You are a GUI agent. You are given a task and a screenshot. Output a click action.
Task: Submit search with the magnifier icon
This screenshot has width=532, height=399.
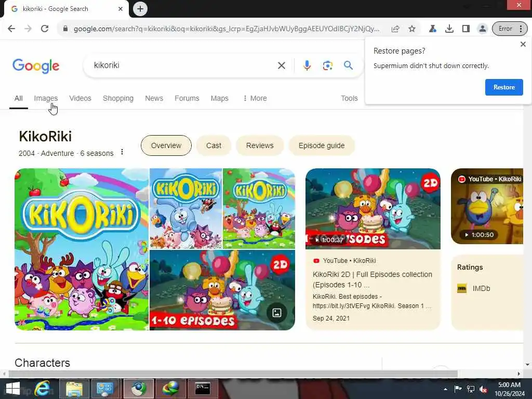[348, 65]
